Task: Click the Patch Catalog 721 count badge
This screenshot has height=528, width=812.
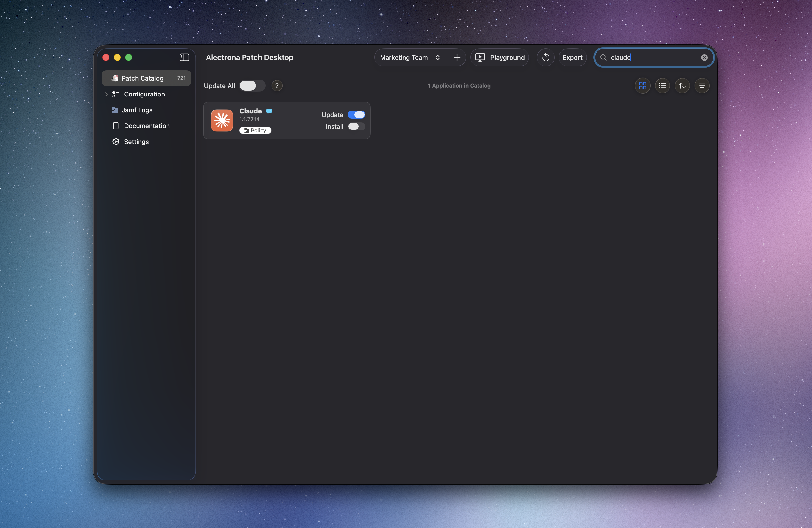Action: tap(182, 78)
